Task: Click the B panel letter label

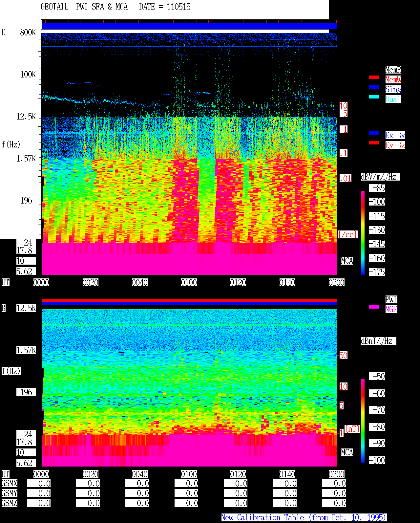Action: (x=3, y=308)
